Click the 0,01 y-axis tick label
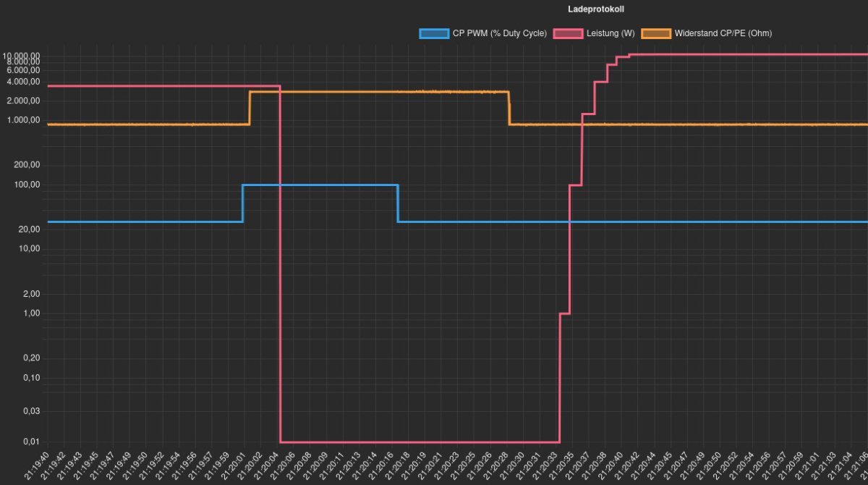This screenshot has width=868, height=485. [x=30, y=442]
